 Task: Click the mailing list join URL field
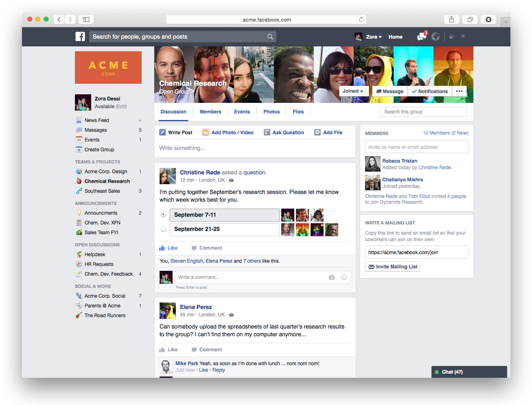pyautogui.click(x=417, y=252)
